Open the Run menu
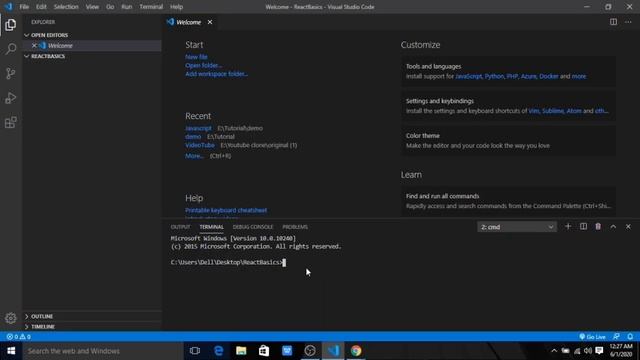This screenshot has height=360, width=640. click(127, 7)
